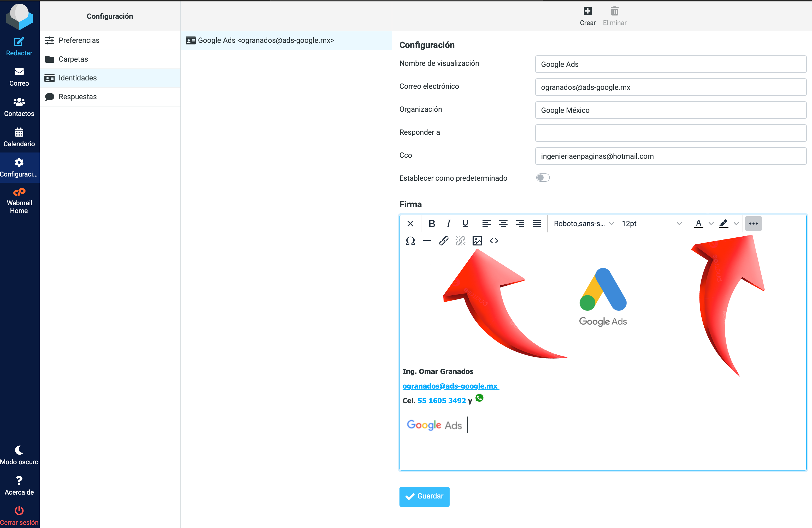Click the ogranados@ads-google.mx signature link
Viewport: 812px width, 528px height.
coord(450,386)
